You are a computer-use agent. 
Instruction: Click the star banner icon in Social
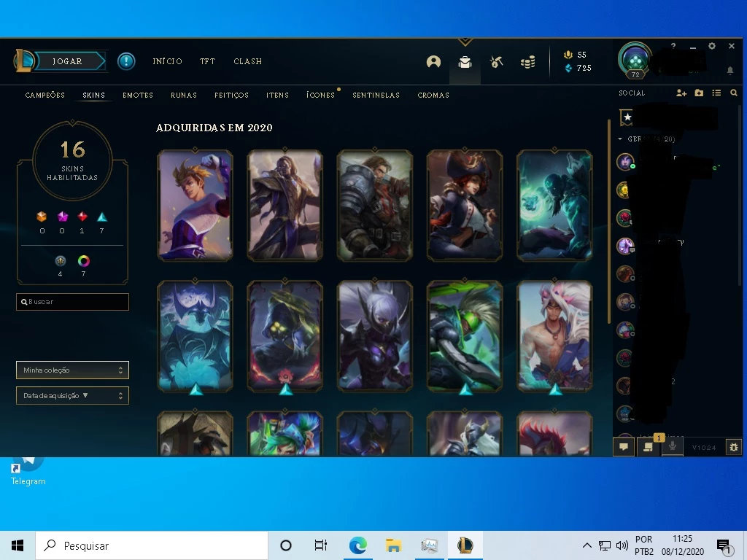[x=627, y=117]
